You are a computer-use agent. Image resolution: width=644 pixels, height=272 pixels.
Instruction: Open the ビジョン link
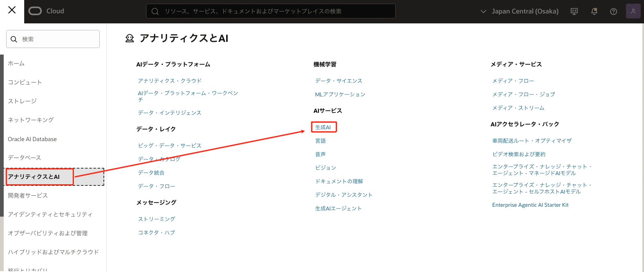click(326, 168)
